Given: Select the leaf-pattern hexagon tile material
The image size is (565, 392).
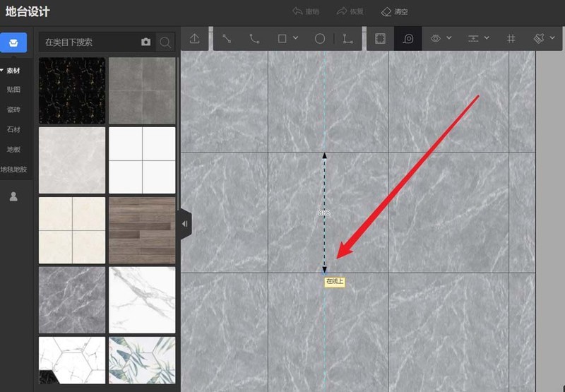Looking at the screenshot, I should coord(142,360).
